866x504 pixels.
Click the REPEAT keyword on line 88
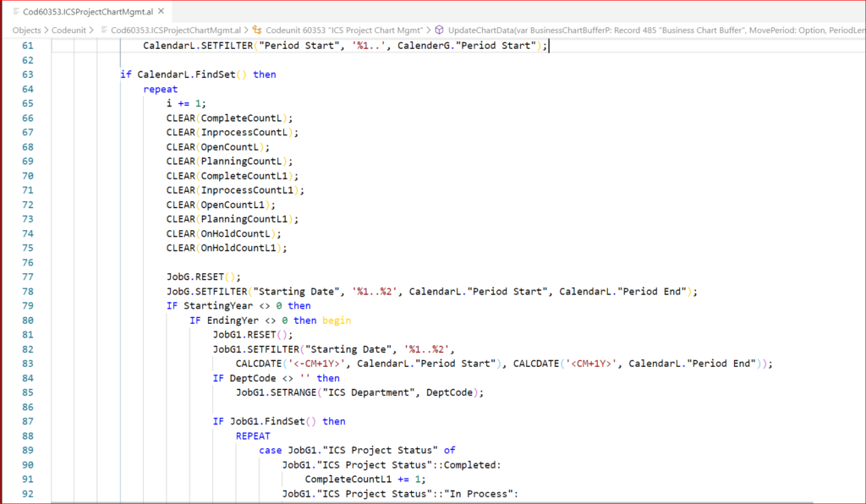pos(253,436)
